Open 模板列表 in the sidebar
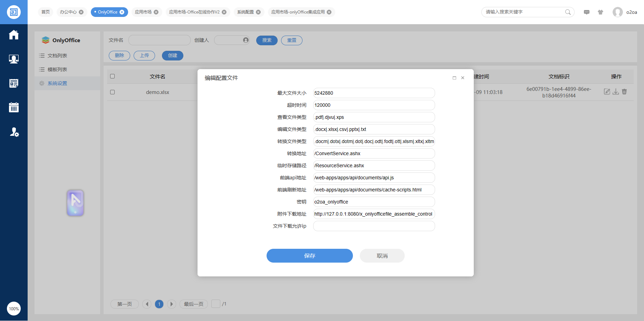 click(x=67, y=69)
